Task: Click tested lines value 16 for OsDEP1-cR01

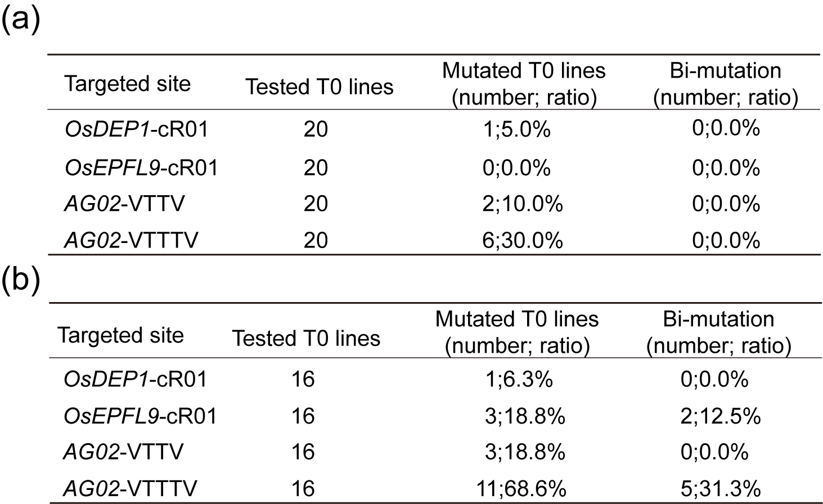Action: [x=303, y=379]
